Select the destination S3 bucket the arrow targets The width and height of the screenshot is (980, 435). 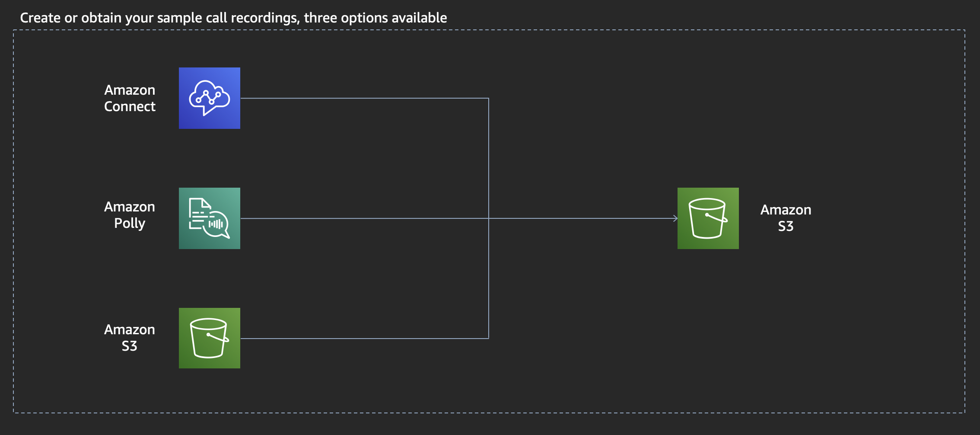point(708,218)
